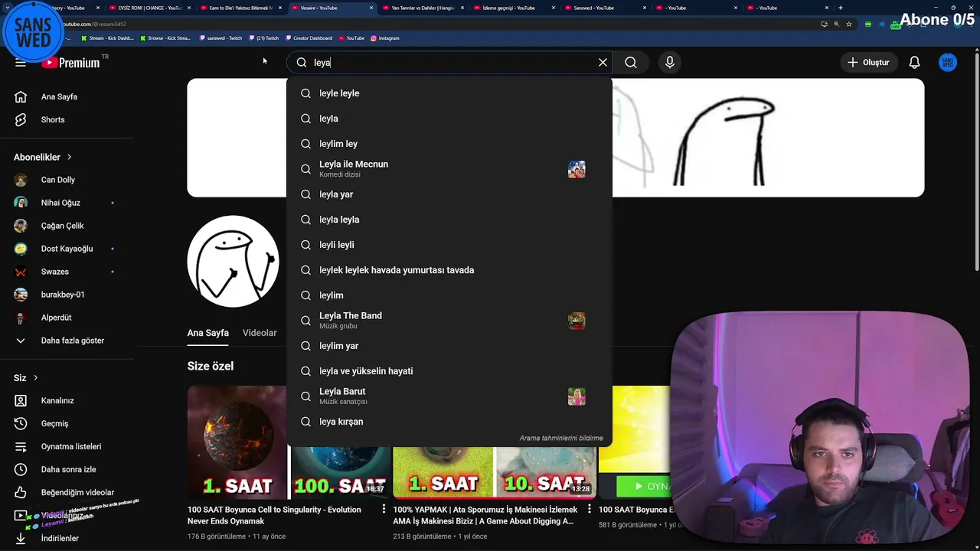Bookmark this page with the star icon
The height and width of the screenshot is (551, 980).
pyautogui.click(x=849, y=24)
